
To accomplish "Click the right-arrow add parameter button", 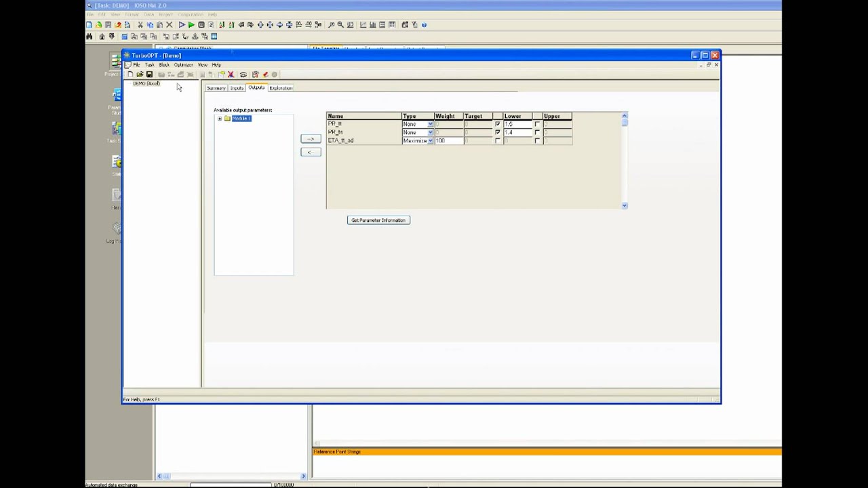I will pos(311,139).
